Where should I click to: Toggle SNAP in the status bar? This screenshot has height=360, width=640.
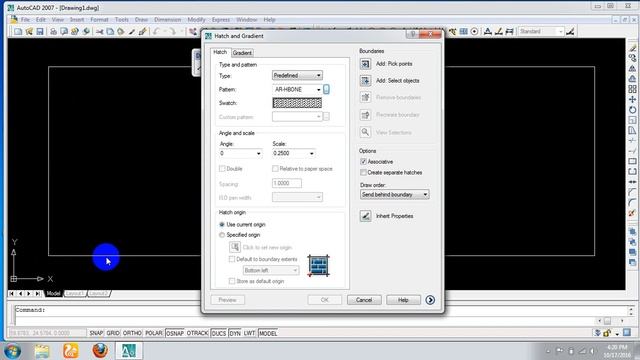(96, 333)
